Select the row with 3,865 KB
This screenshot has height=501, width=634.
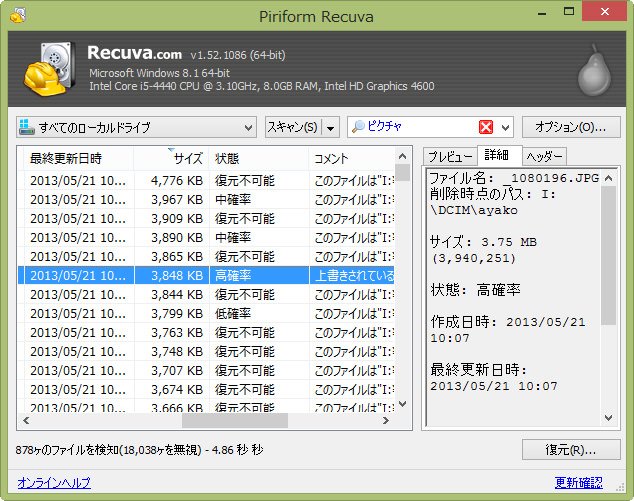(206, 256)
